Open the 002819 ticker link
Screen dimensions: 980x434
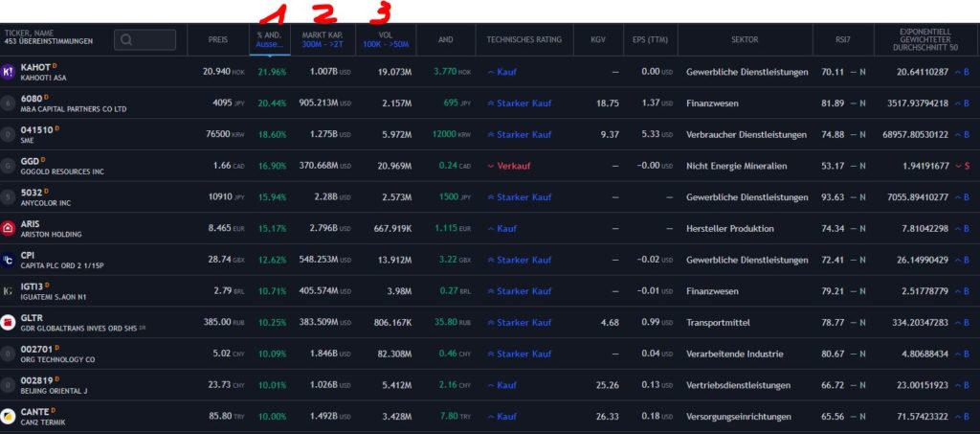(37, 381)
